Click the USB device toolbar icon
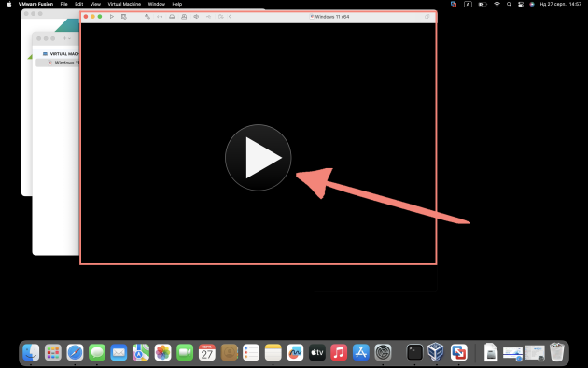This screenshot has width=588, height=368. click(208, 17)
